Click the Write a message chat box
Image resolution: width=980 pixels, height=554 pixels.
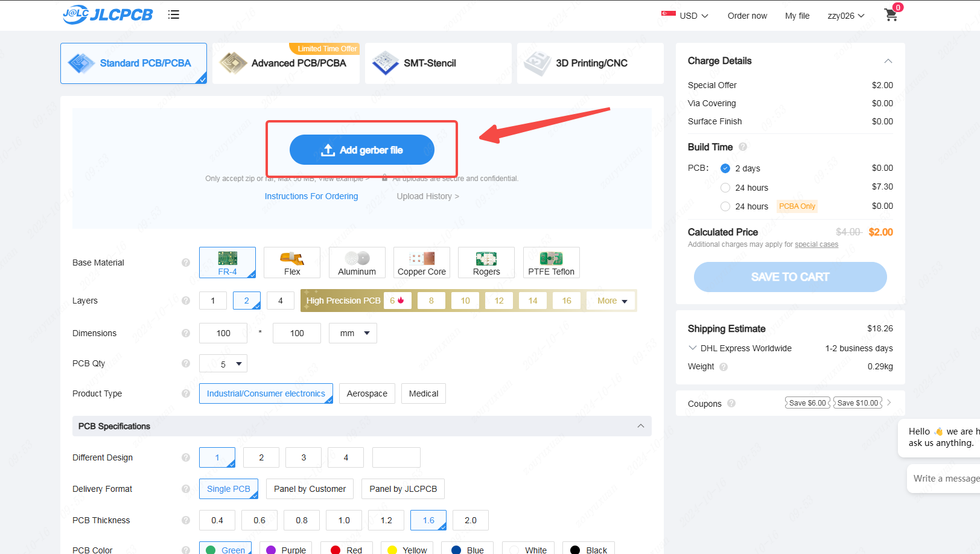[943, 479]
